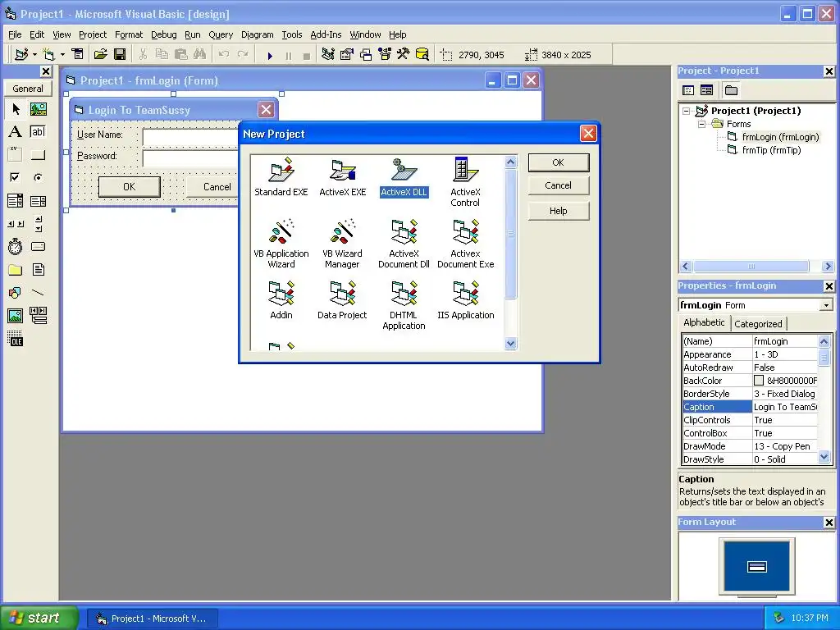Choose the ActiveX EXE project icon
Viewport: 840px width, 630px height.
[x=343, y=177]
